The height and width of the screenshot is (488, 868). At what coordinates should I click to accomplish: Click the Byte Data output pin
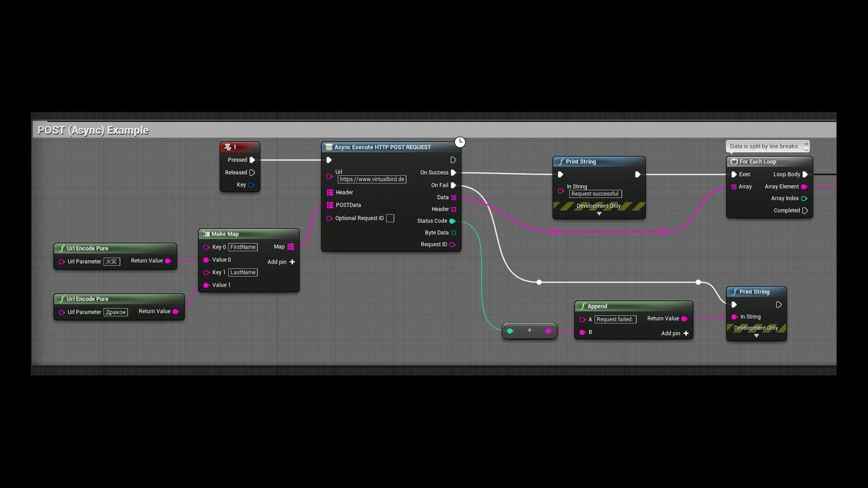454,232
